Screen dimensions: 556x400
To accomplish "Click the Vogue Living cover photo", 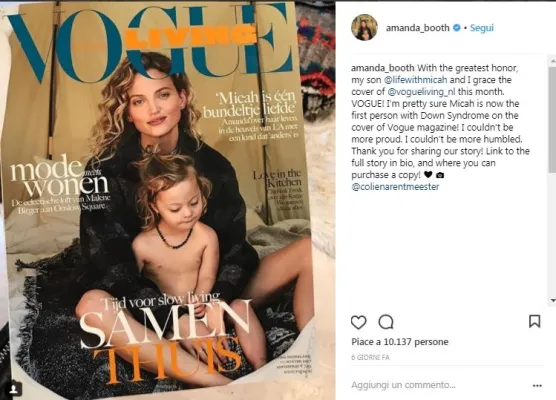I will 158,199.
